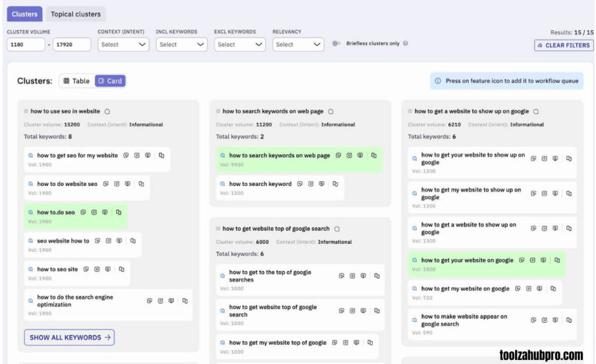Click comment bubble next to 'how to use seo in website' title

pyautogui.click(x=108, y=112)
